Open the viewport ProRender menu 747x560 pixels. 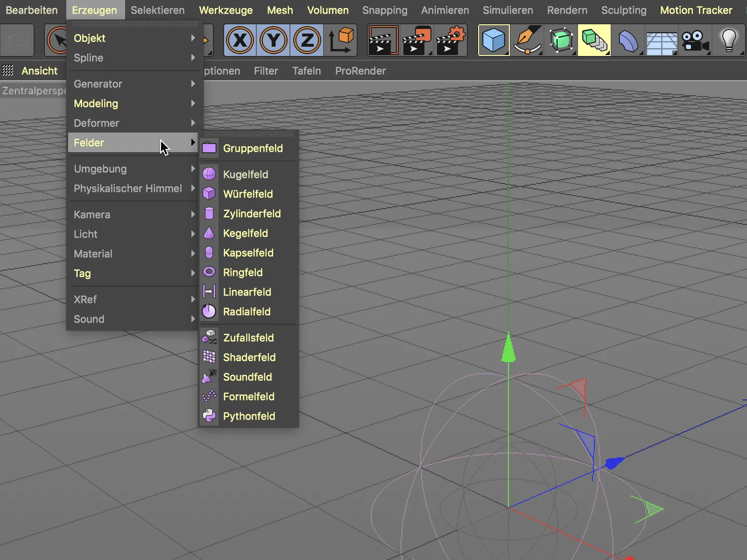click(x=360, y=71)
